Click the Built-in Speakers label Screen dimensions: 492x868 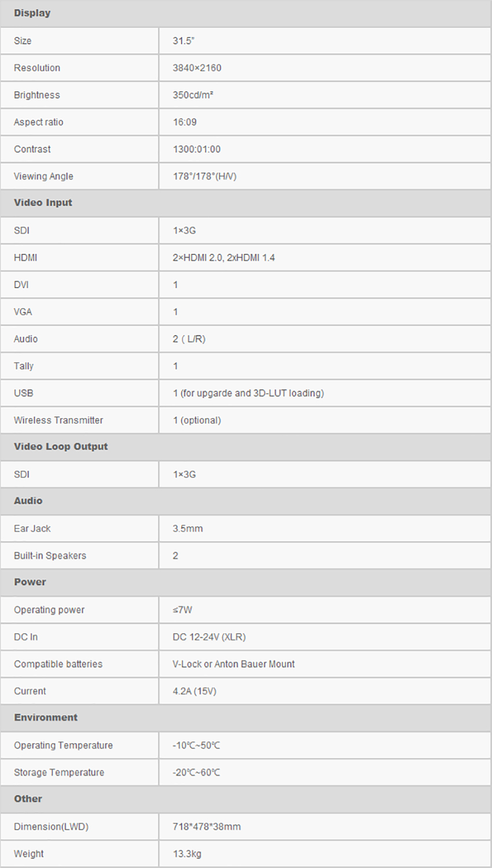(50, 556)
